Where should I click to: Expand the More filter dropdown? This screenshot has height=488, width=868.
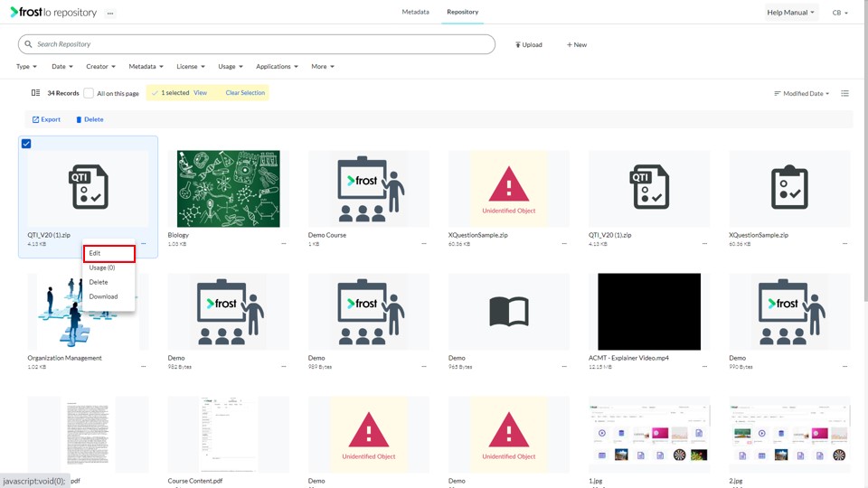[x=323, y=66]
